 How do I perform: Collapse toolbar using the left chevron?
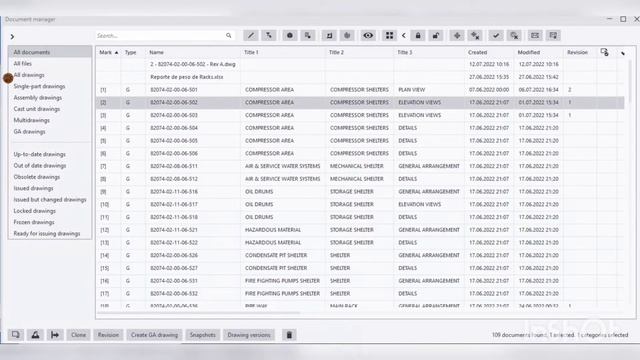404,36
